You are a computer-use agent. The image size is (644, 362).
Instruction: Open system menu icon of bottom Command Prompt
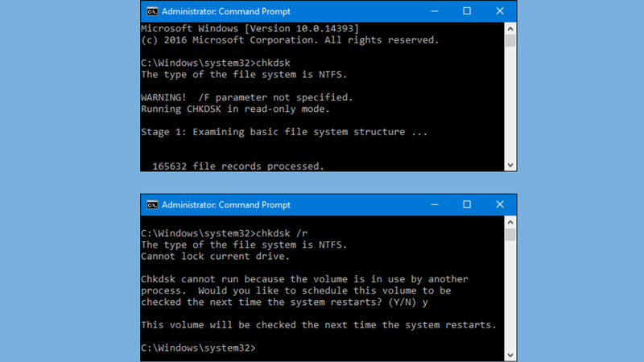pos(152,205)
